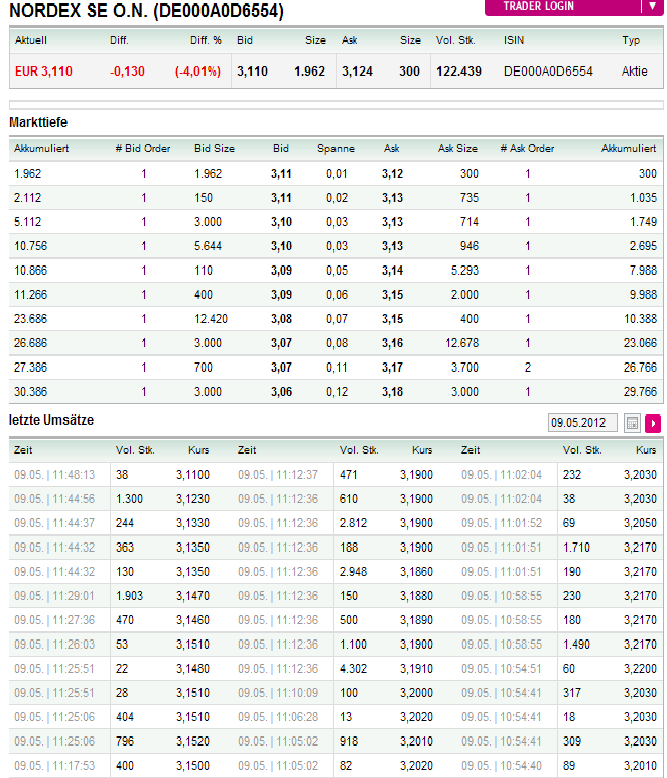
Task: Click the date field showing 09.05.2012
Action: (582, 423)
